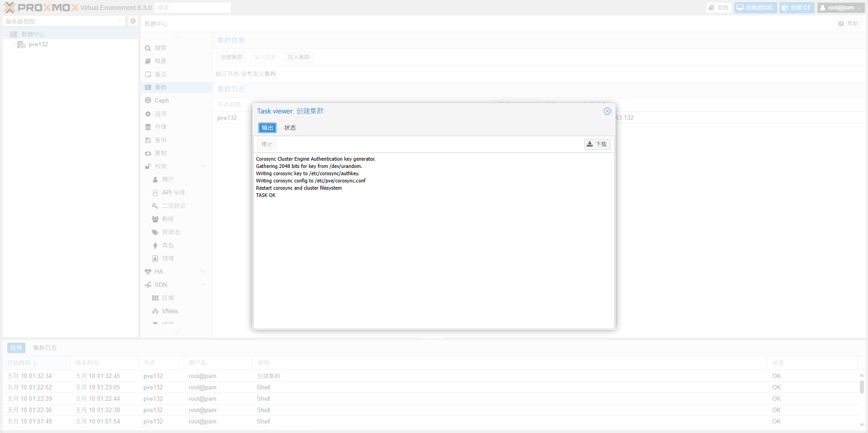
Task: Open the 概要 summary menu item
Action: pos(176,61)
